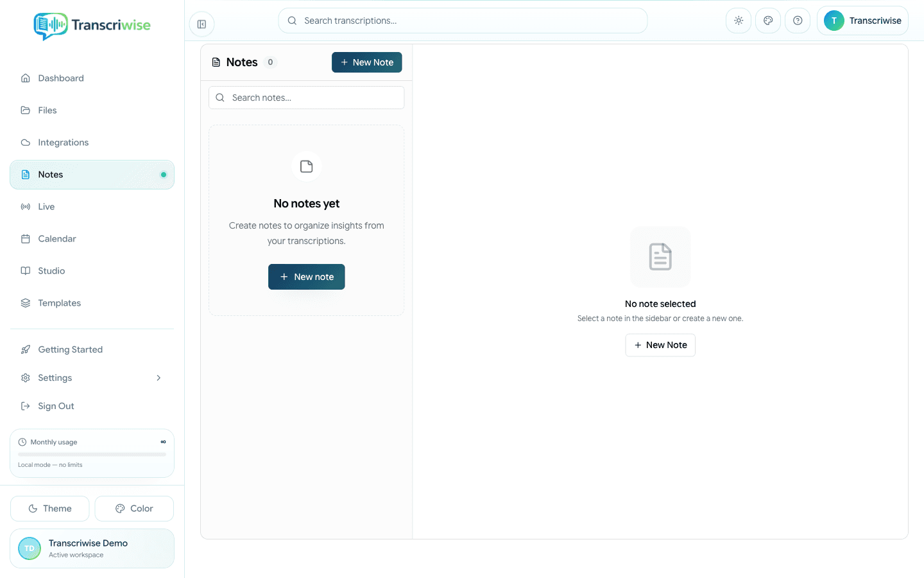The height and width of the screenshot is (578, 924).
Task: Click the 'Active workspace' label
Action: [x=76, y=555]
